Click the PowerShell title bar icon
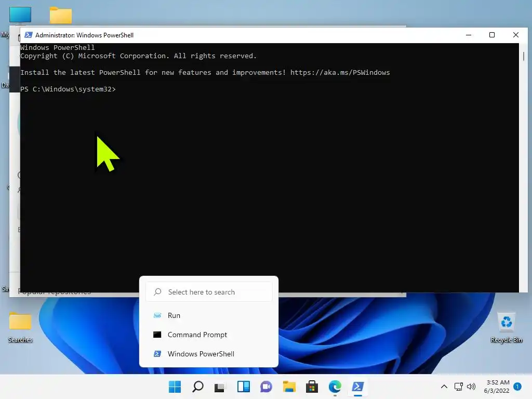532x399 pixels. pos(29,35)
